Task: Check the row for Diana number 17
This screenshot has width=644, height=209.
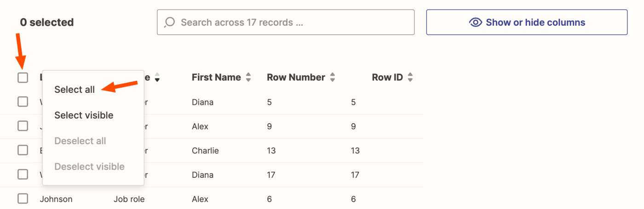Action: point(23,175)
